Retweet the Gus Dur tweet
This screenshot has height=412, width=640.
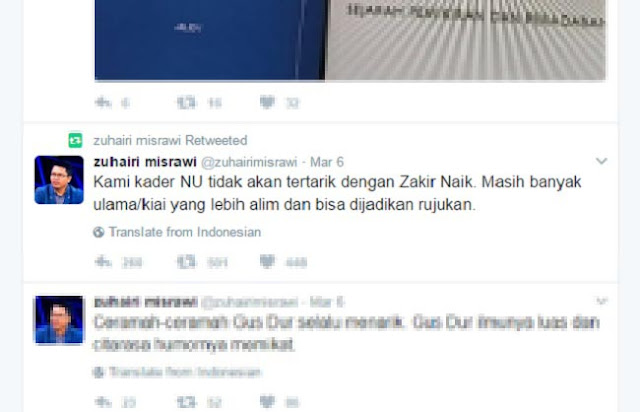[x=186, y=402]
